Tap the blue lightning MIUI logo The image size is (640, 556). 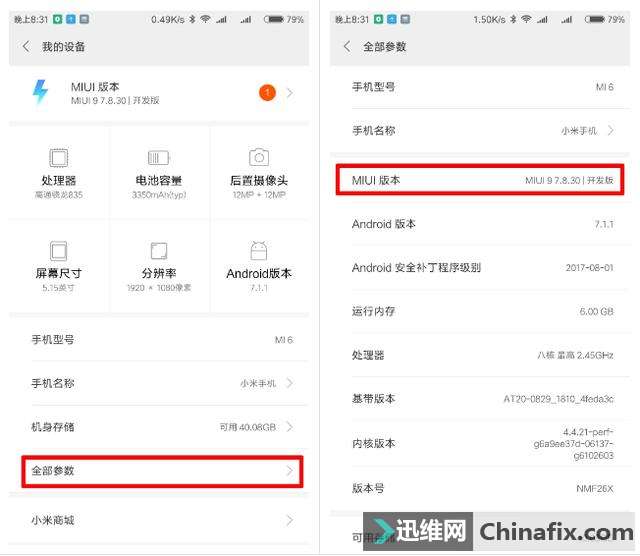point(40,91)
